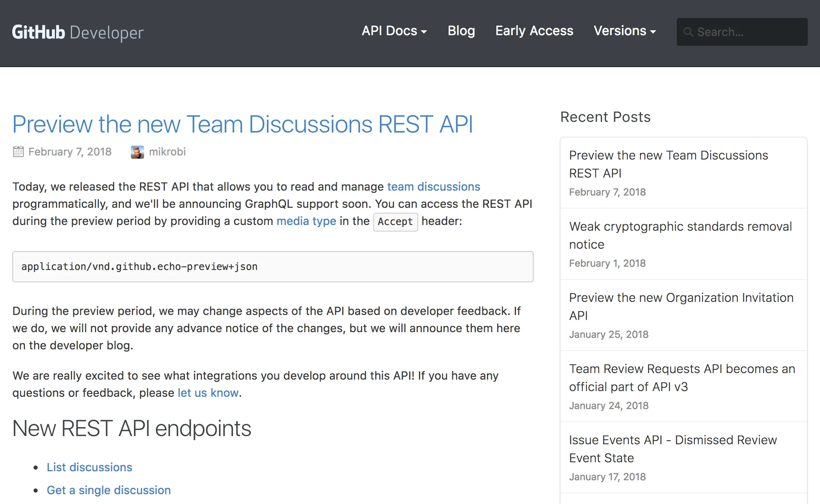Open the Get a single discussion link
820x504 pixels.
(x=108, y=490)
